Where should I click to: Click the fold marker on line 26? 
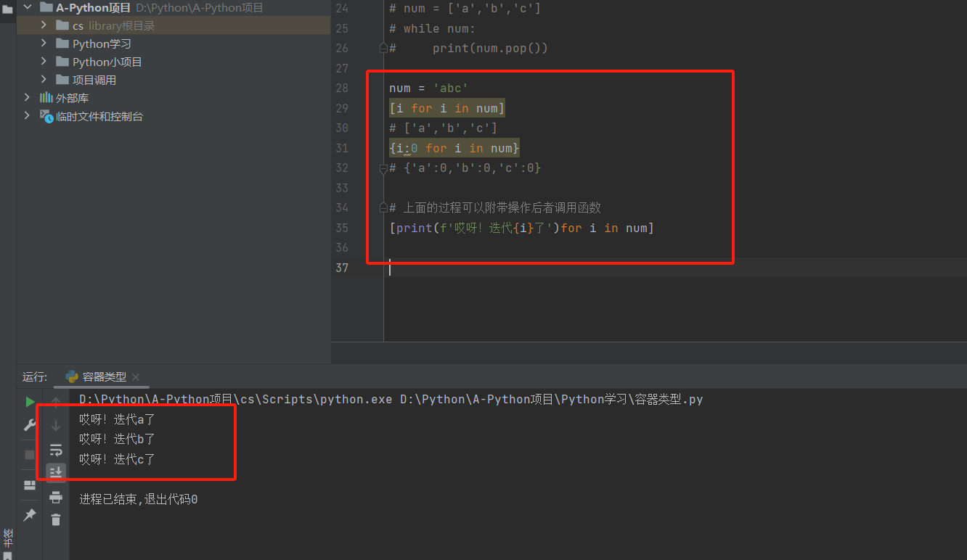click(x=383, y=49)
